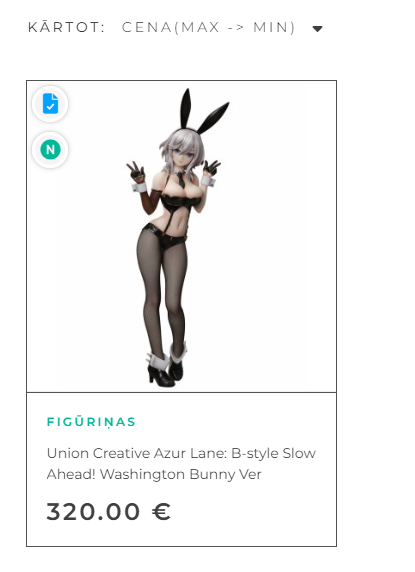Open the FIGŪRIŅAS category link
415x572 pixels.
[x=91, y=422]
